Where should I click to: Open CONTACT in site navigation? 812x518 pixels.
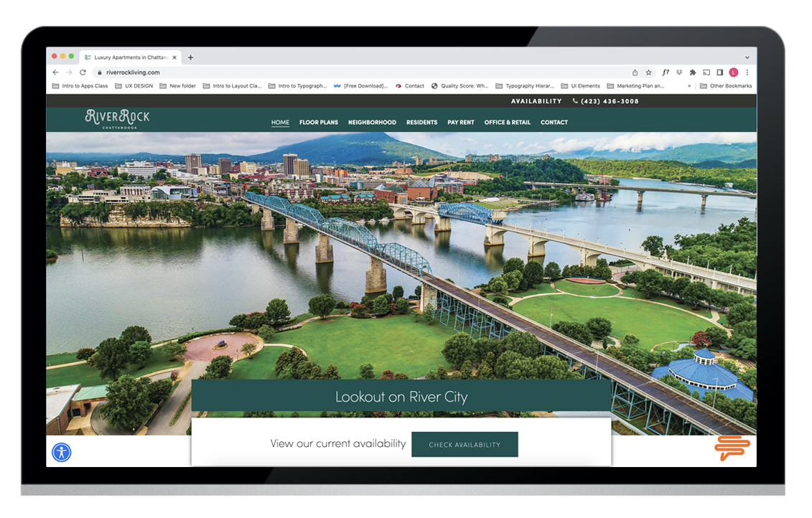click(554, 123)
